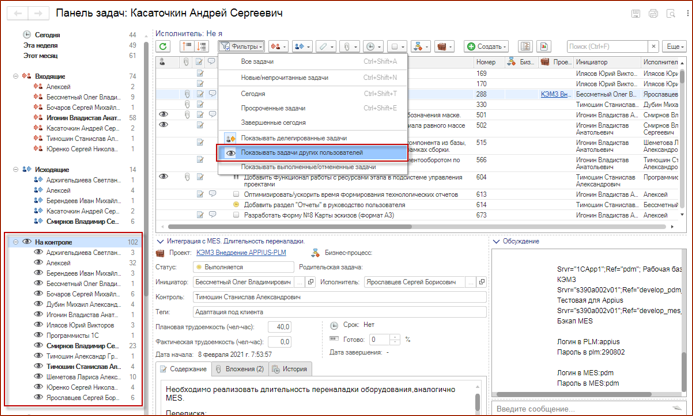Clear the search field with X button
Screen dimensions: 693x416
click(x=654, y=46)
